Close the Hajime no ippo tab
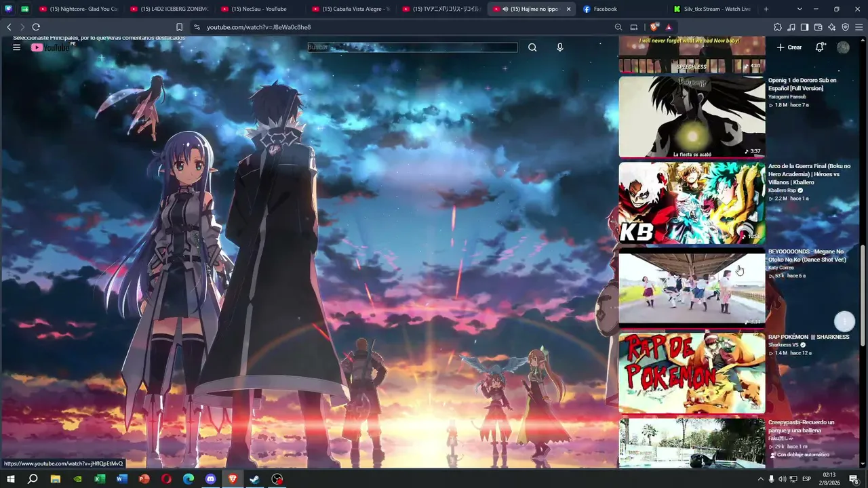868x488 pixels. (568, 9)
